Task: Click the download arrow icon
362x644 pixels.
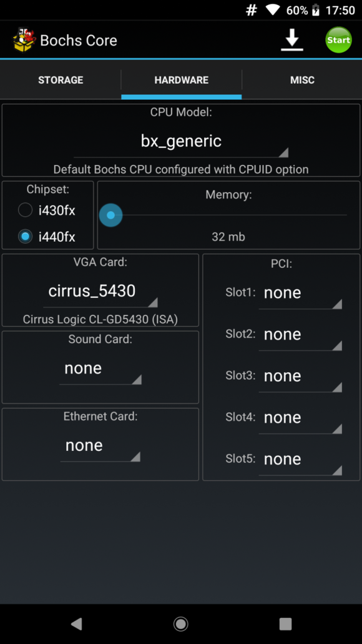Action: pos(292,40)
